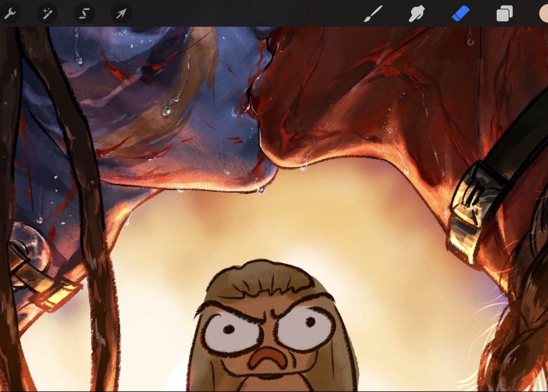The height and width of the screenshot is (392, 548).
Task: Open the Adjustments magic wand menu
Action: (47, 14)
